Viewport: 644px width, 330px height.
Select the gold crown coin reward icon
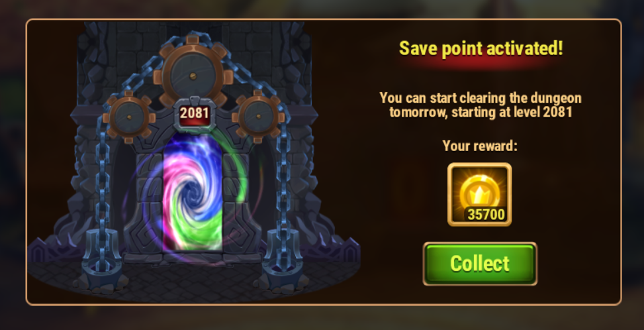coord(479,194)
